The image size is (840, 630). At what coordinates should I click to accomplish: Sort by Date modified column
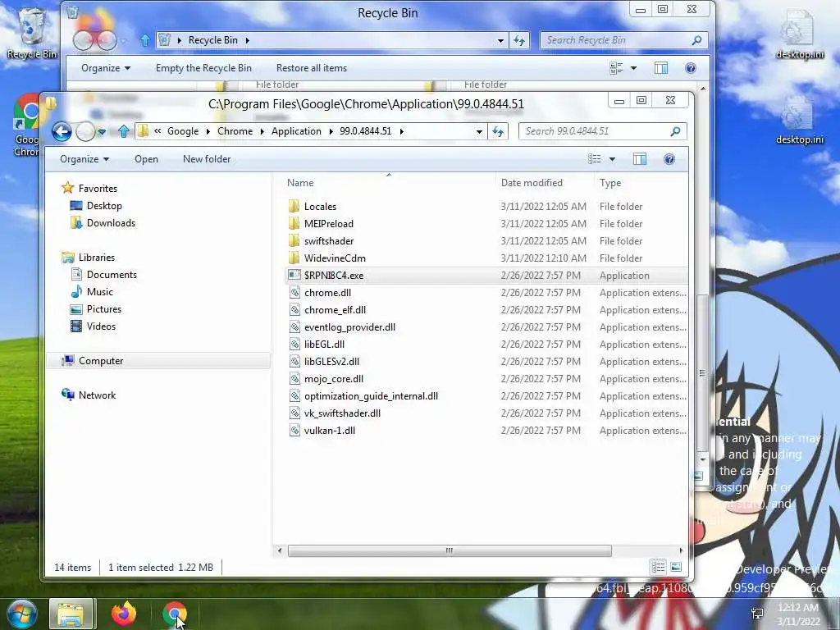532,183
